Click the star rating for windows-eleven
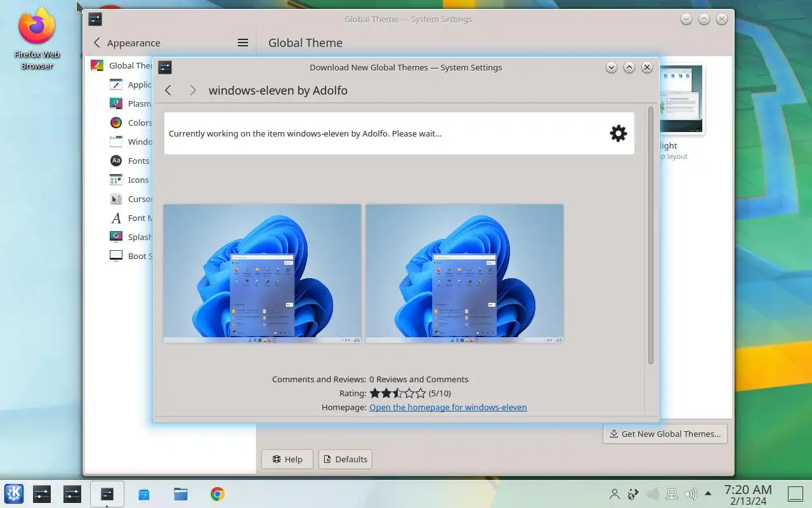812x508 pixels. click(x=398, y=393)
